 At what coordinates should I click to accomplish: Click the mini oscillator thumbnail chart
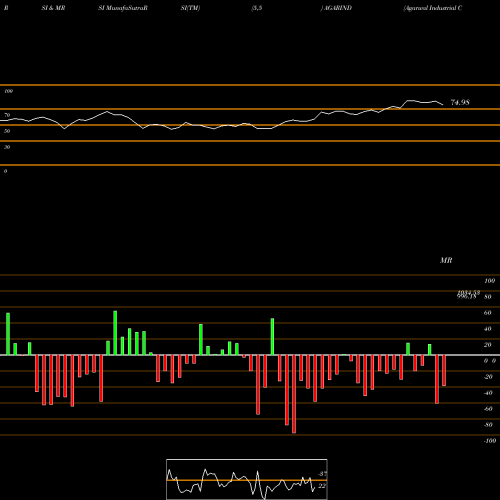tap(247, 479)
